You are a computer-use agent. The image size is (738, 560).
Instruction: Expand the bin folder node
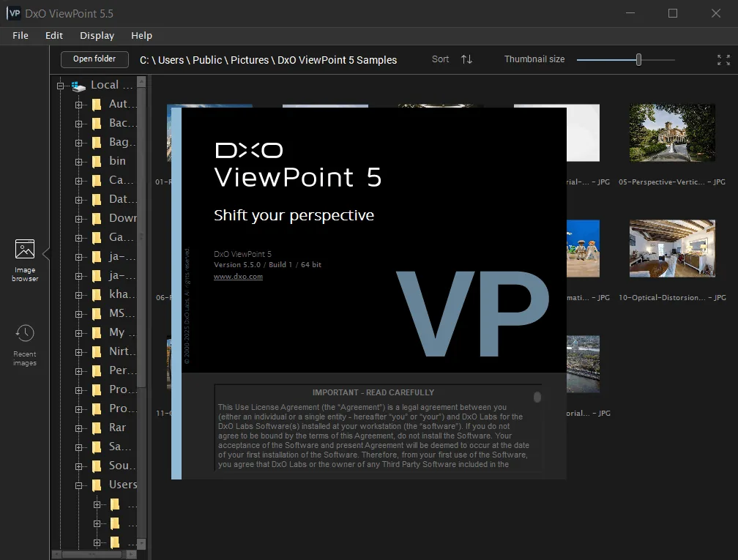click(x=78, y=162)
